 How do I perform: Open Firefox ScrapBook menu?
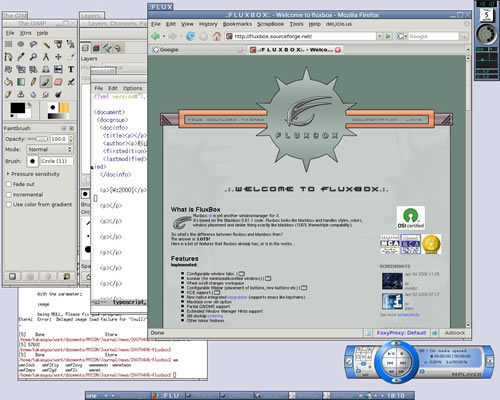pos(270,24)
